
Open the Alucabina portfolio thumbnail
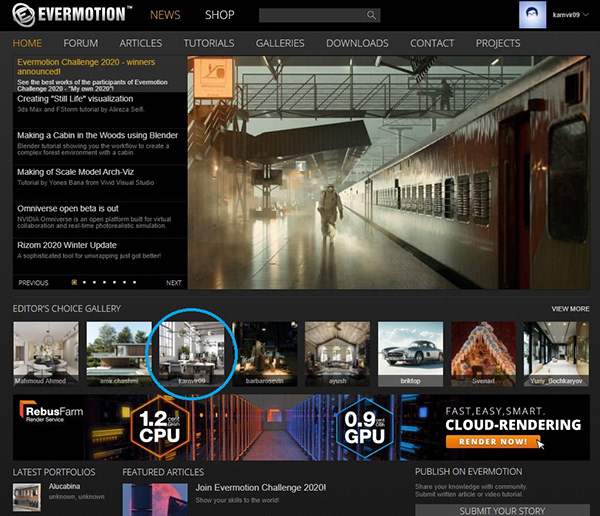[x=26, y=496]
